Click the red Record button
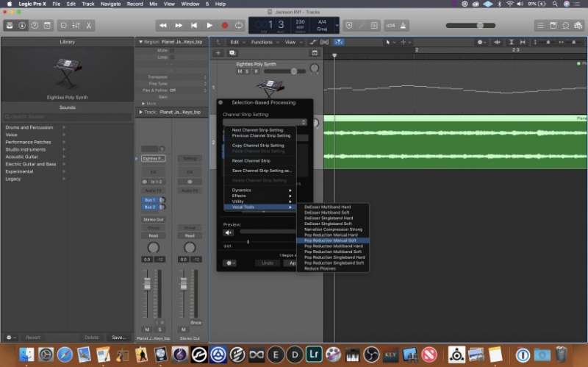 pyautogui.click(x=225, y=25)
